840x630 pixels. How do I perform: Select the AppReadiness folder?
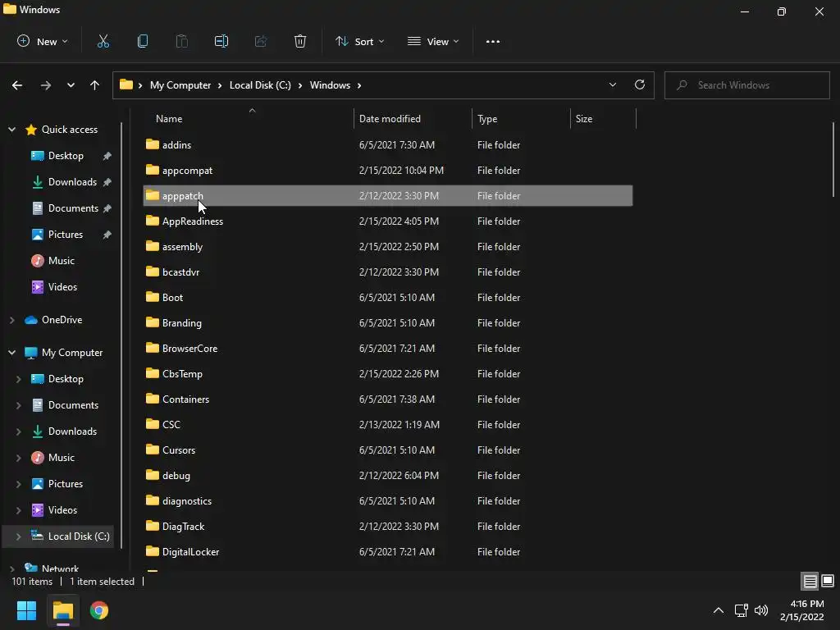[388, 221]
